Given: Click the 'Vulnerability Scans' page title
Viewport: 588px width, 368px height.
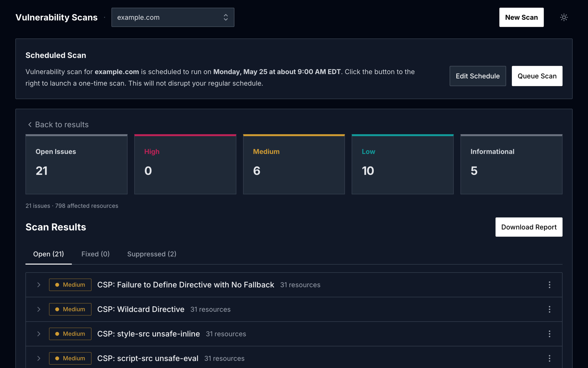Looking at the screenshot, I should [57, 17].
